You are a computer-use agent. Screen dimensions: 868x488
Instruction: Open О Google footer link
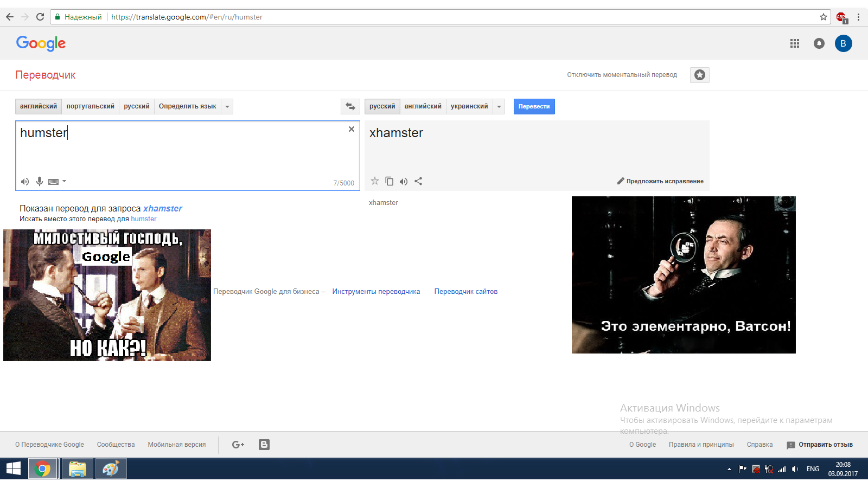click(x=642, y=445)
